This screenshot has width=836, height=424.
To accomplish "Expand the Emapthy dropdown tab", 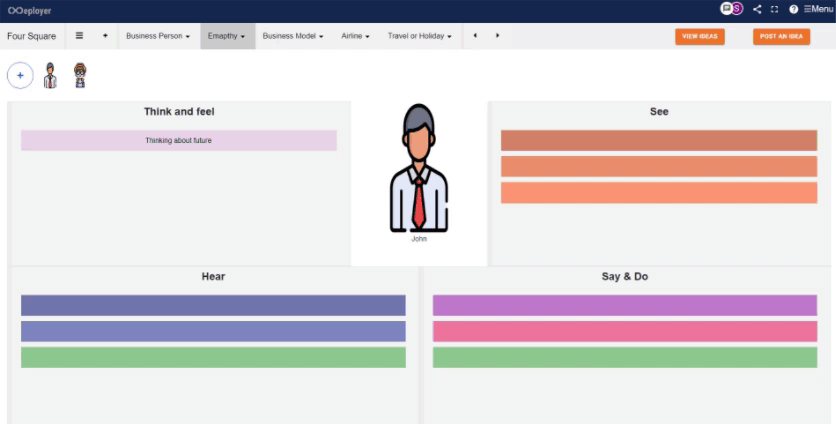I will click(x=227, y=36).
